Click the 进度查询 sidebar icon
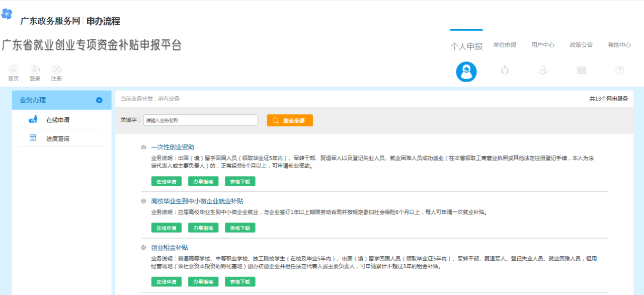This screenshot has height=295, width=644. coord(32,137)
